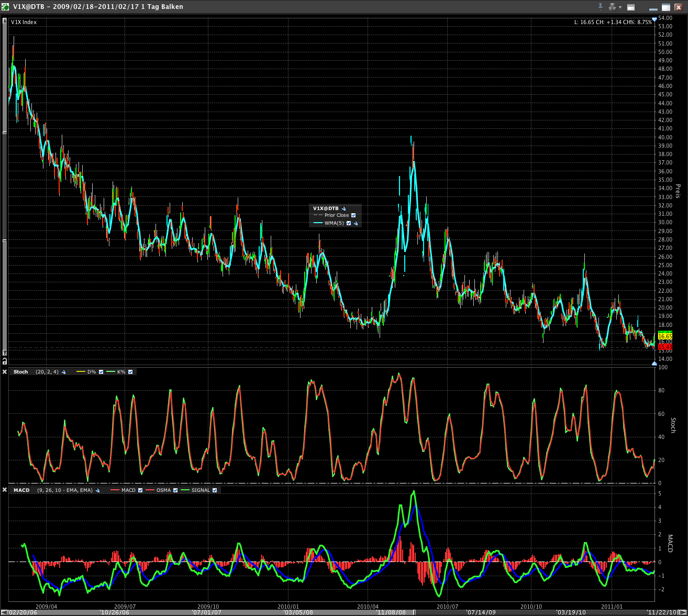
Task: Click the cyan WMA(5) color line swatch
Action: (318, 223)
